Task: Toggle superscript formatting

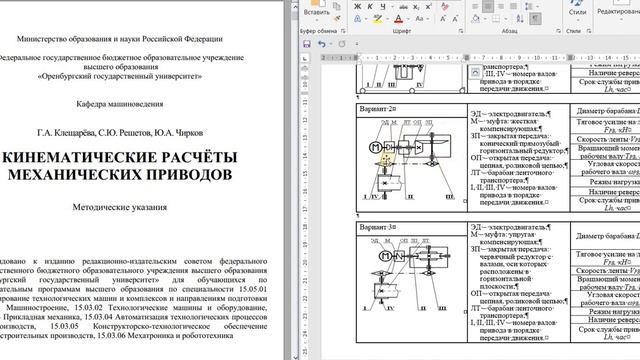Action: (x=429, y=7)
